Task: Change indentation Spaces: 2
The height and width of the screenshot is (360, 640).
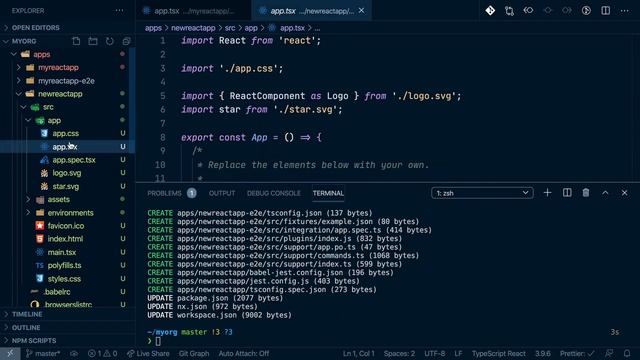Action: [x=399, y=353]
